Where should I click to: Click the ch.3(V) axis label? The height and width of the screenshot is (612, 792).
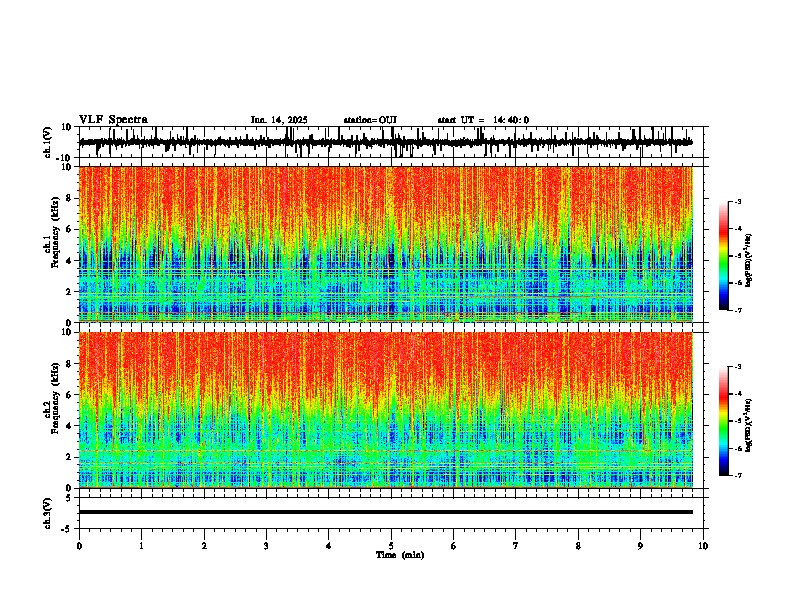click(48, 514)
